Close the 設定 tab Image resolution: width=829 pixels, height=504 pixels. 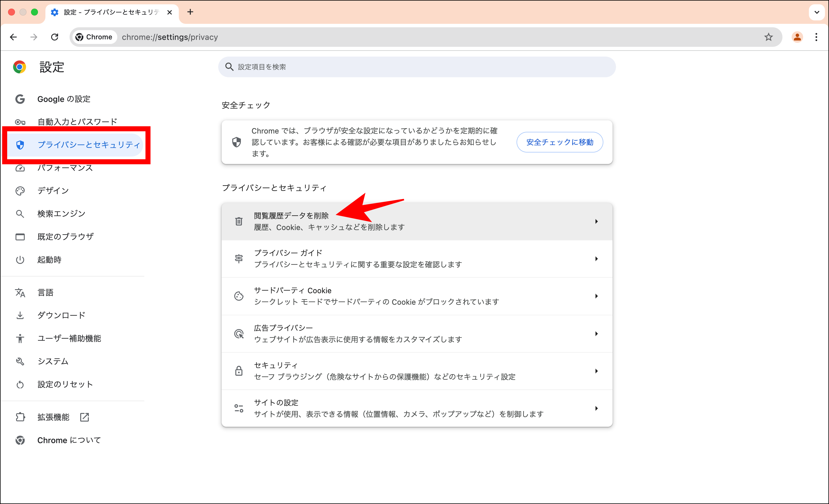tap(170, 12)
